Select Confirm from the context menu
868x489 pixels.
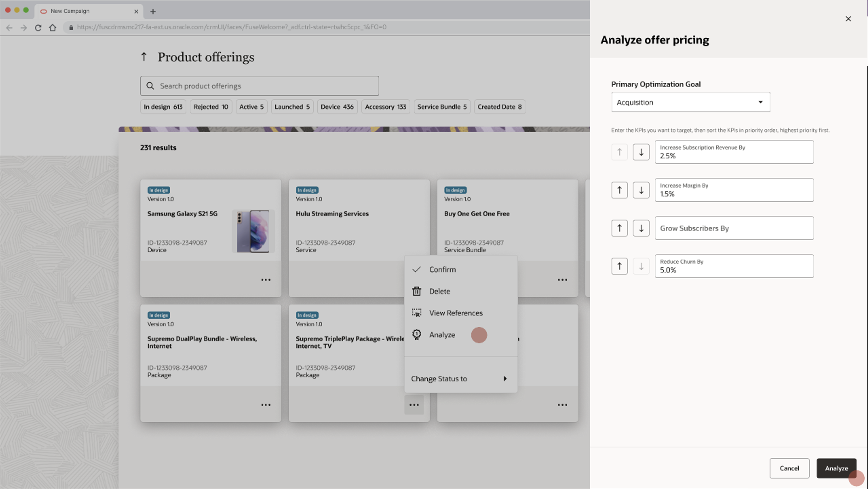click(x=442, y=269)
